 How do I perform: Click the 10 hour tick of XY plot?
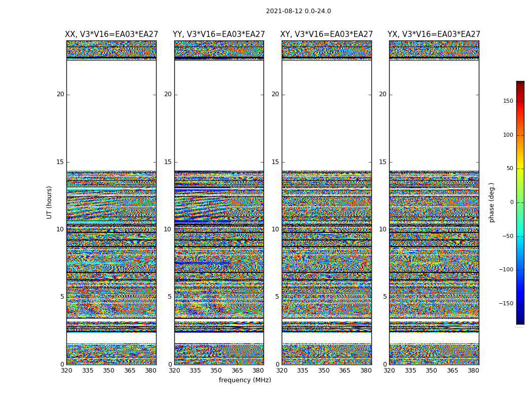[x=276, y=229]
